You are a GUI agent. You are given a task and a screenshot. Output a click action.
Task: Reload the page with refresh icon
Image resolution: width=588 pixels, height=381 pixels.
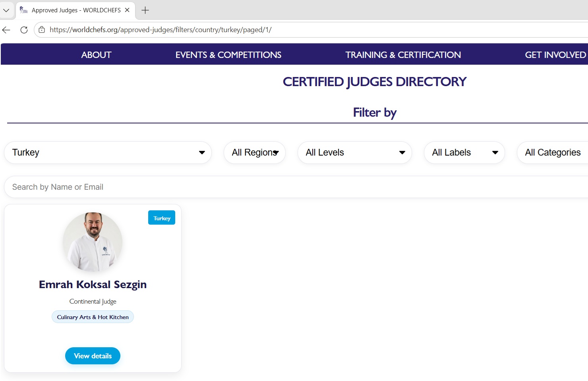coord(24,30)
